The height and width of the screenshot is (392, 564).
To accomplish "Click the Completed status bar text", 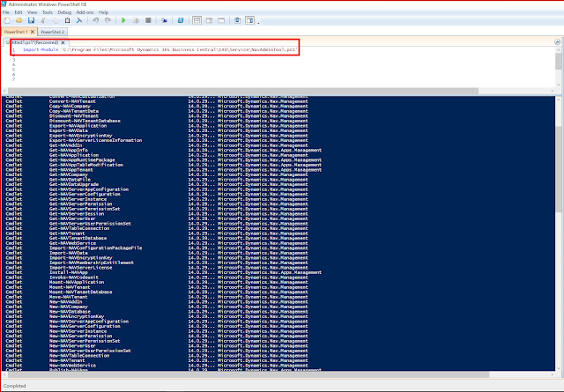I will tap(15, 386).
